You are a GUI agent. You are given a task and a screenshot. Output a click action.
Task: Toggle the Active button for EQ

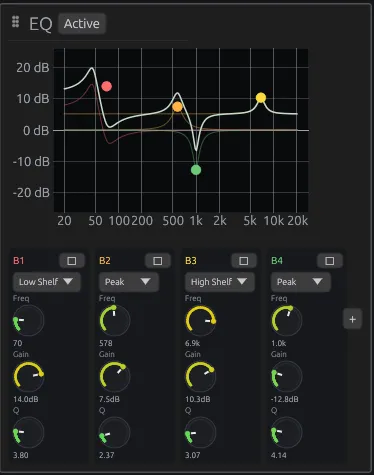[82, 24]
